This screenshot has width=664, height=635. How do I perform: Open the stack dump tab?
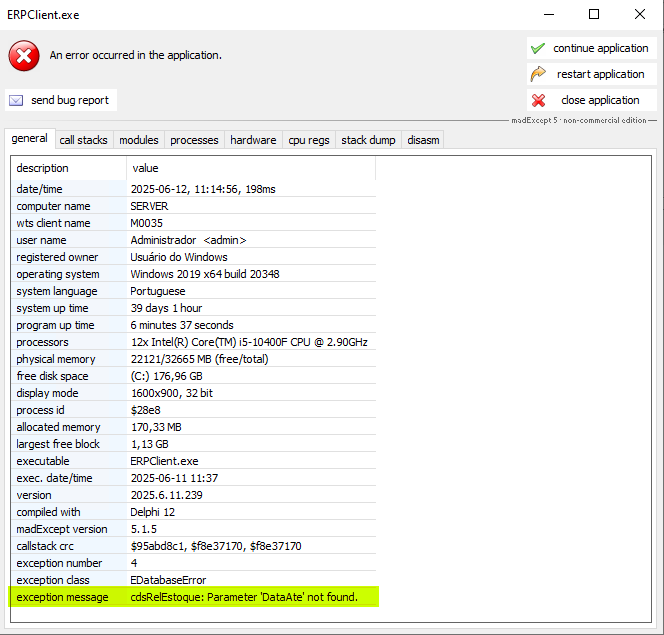pos(368,140)
